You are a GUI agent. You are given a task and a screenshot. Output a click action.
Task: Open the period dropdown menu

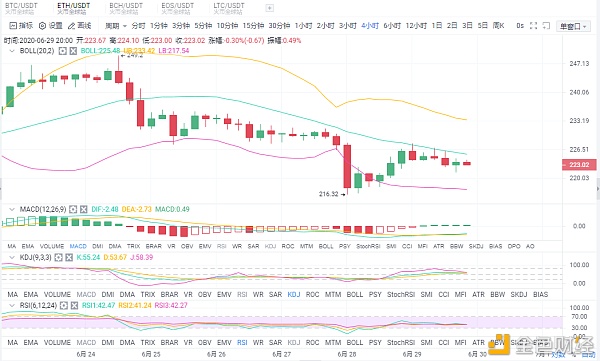tap(116, 26)
